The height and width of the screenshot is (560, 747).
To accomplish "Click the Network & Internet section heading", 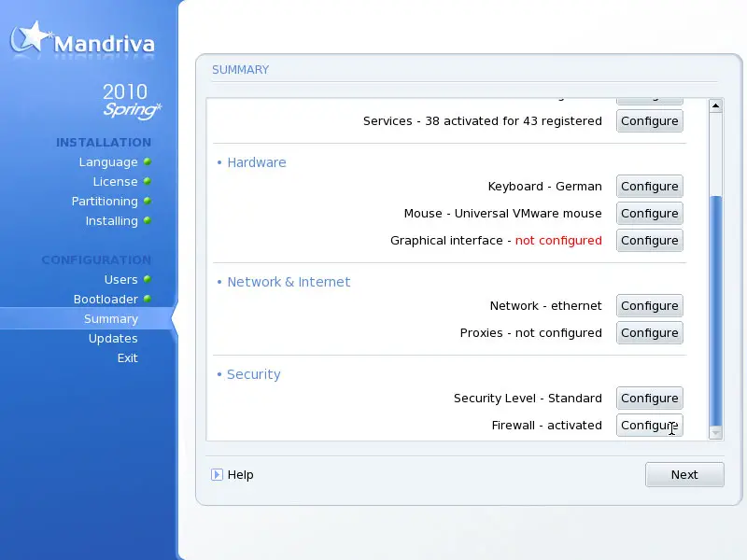I will tap(289, 282).
